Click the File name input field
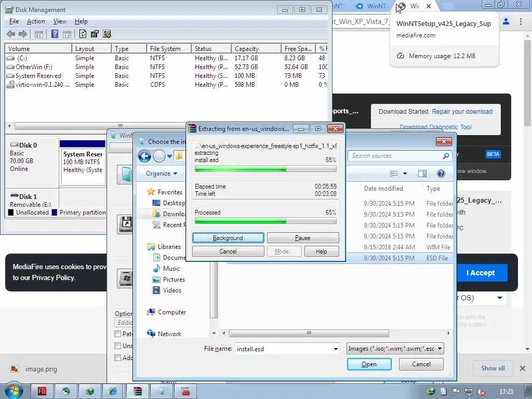The width and height of the screenshot is (532, 399). 287,349
